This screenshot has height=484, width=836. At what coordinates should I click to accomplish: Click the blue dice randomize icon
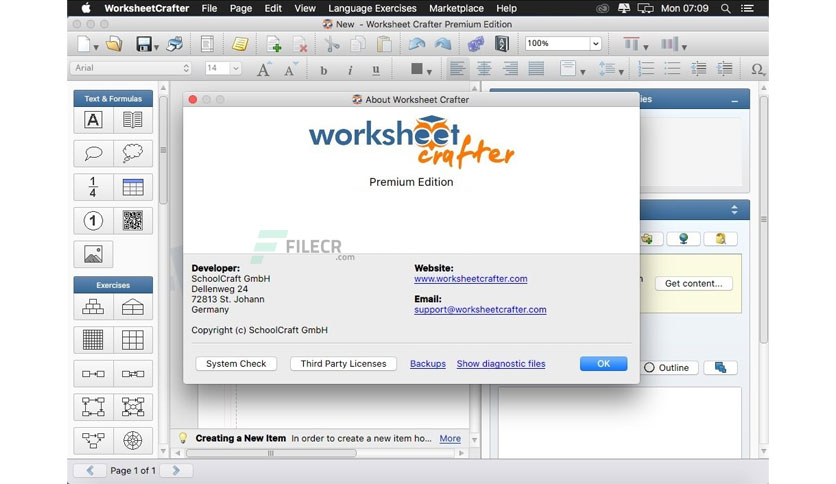476,44
